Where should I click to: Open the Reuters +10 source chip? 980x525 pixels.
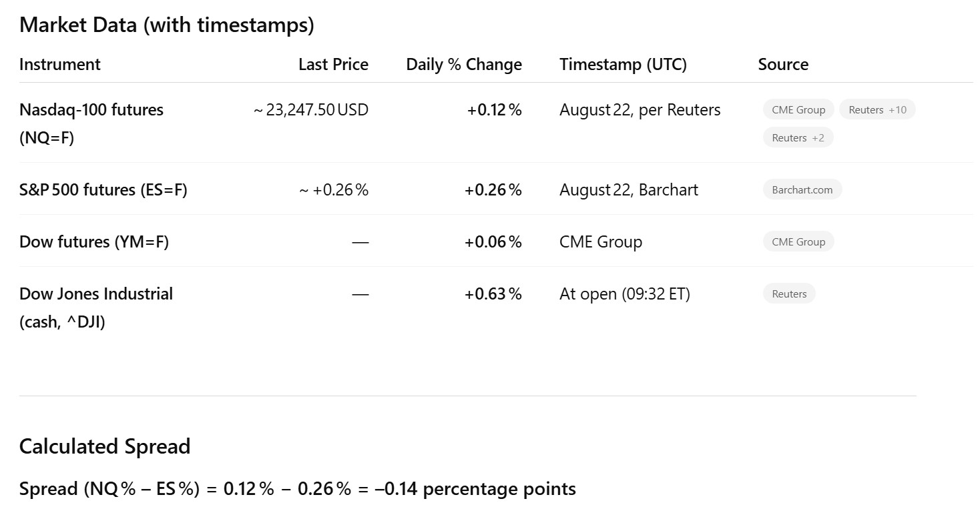877,109
